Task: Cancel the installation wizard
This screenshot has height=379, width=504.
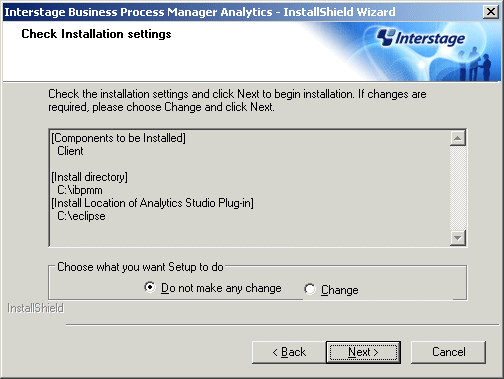Action: pos(448,352)
